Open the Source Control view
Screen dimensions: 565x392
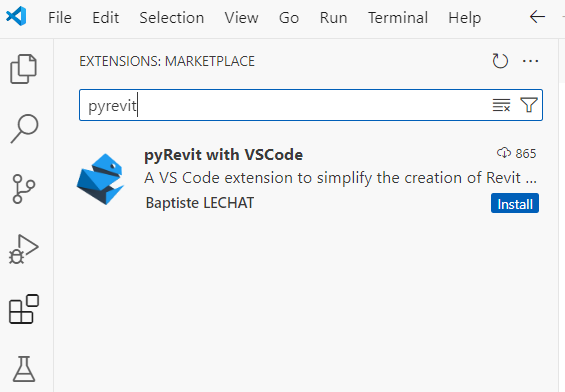[24, 189]
